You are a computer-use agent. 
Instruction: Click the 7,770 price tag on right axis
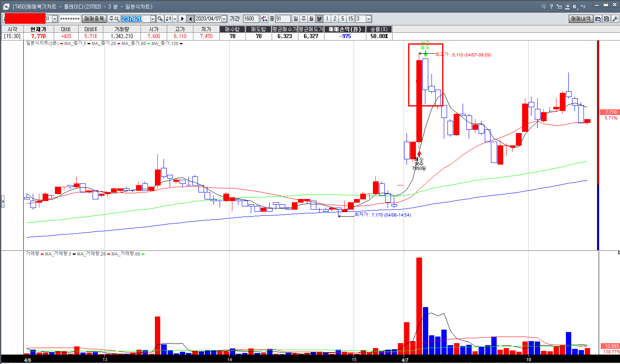point(611,112)
